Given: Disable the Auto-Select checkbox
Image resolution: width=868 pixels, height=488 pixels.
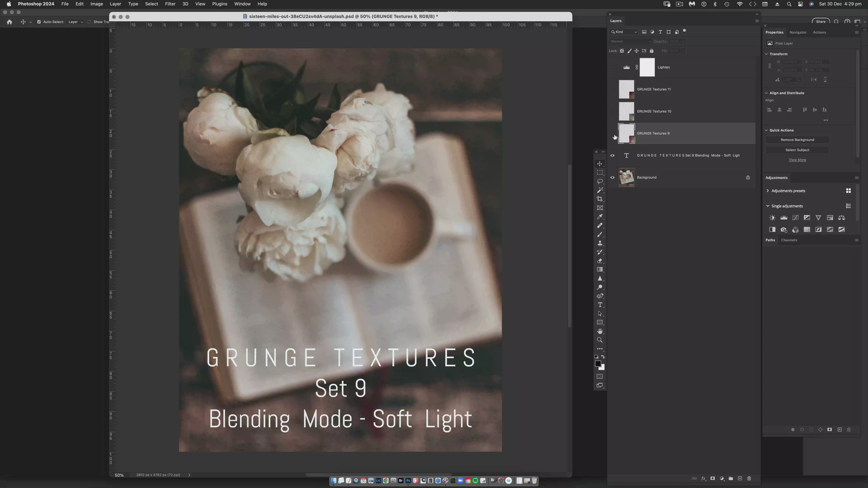Looking at the screenshot, I should click(39, 22).
